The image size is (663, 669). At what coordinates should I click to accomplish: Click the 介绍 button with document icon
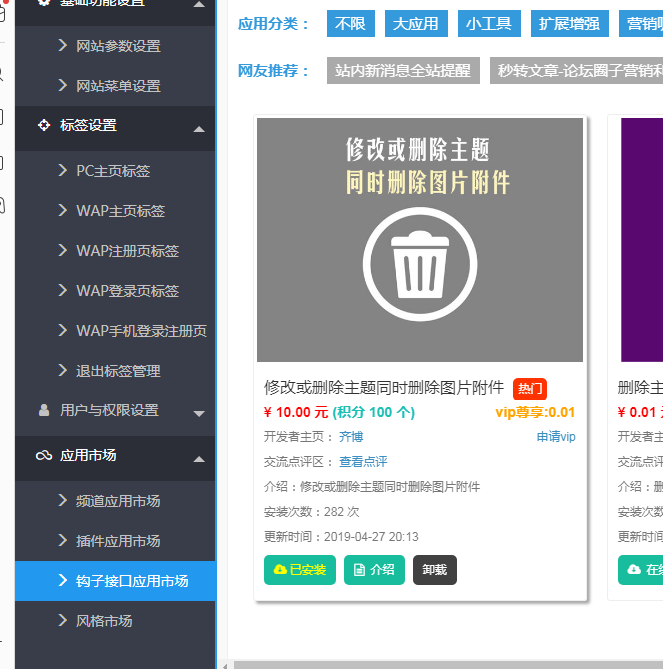pos(374,570)
